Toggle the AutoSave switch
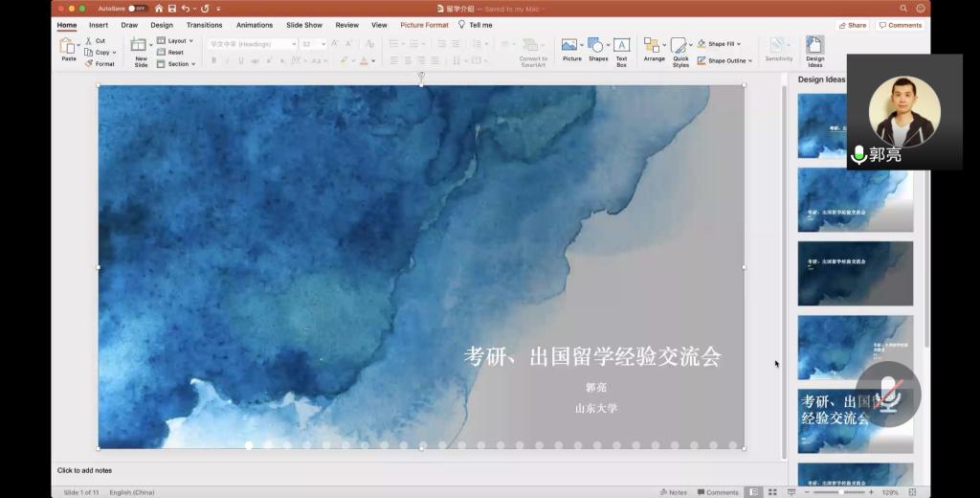 coord(138,9)
